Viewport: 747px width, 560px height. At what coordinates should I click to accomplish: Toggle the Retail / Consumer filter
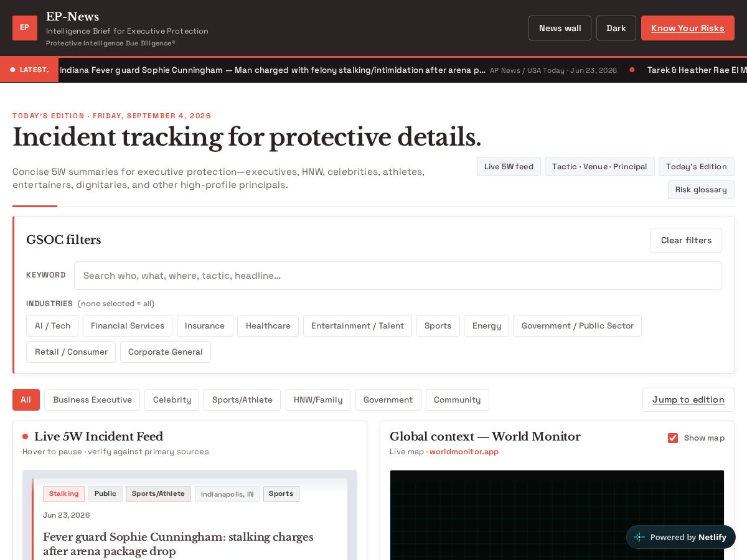point(71,352)
